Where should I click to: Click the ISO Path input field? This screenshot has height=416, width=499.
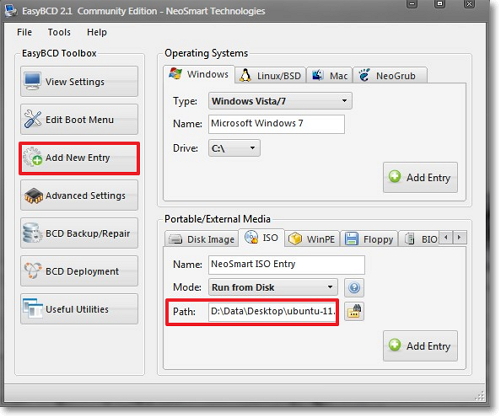(273, 312)
